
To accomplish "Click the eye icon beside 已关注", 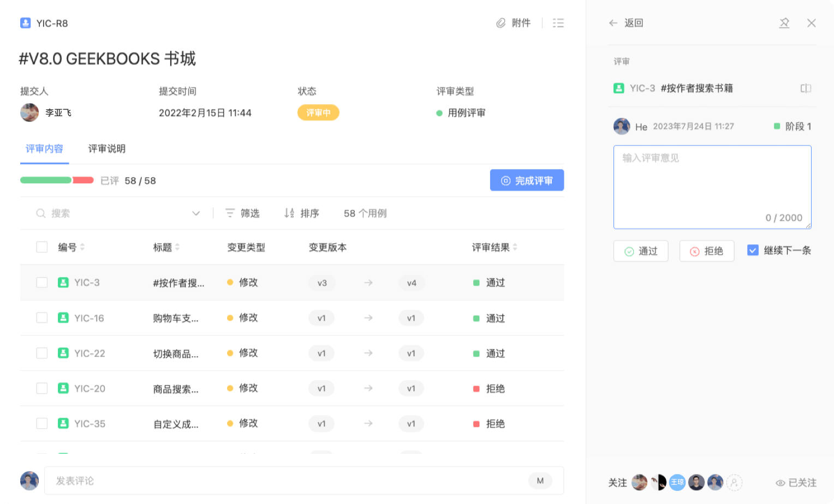I will pos(781,483).
